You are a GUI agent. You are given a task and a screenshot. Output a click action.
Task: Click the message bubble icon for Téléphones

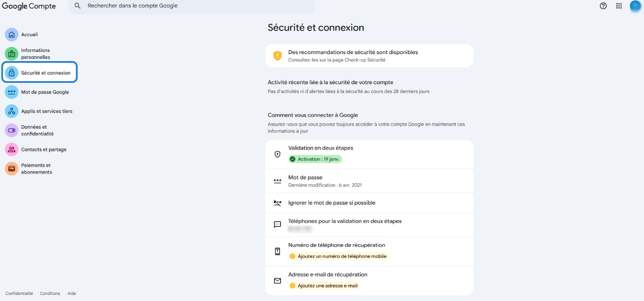tap(277, 225)
